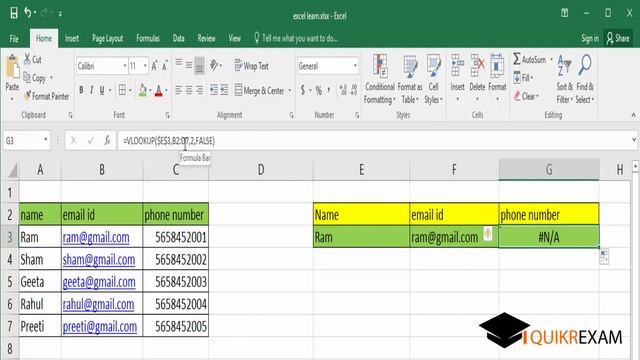Screen dimensions: 640x360
Task: Open Format as Table gallery
Action: 410,79
